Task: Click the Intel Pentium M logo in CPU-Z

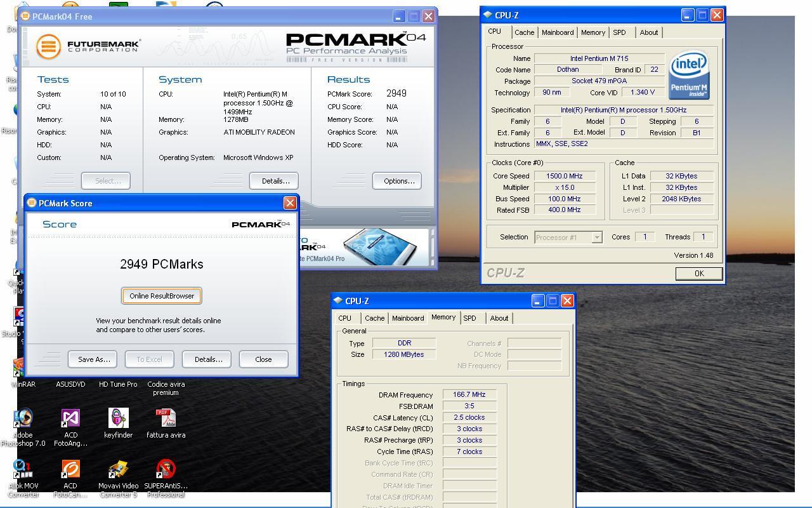Action: (x=689, y=76)
